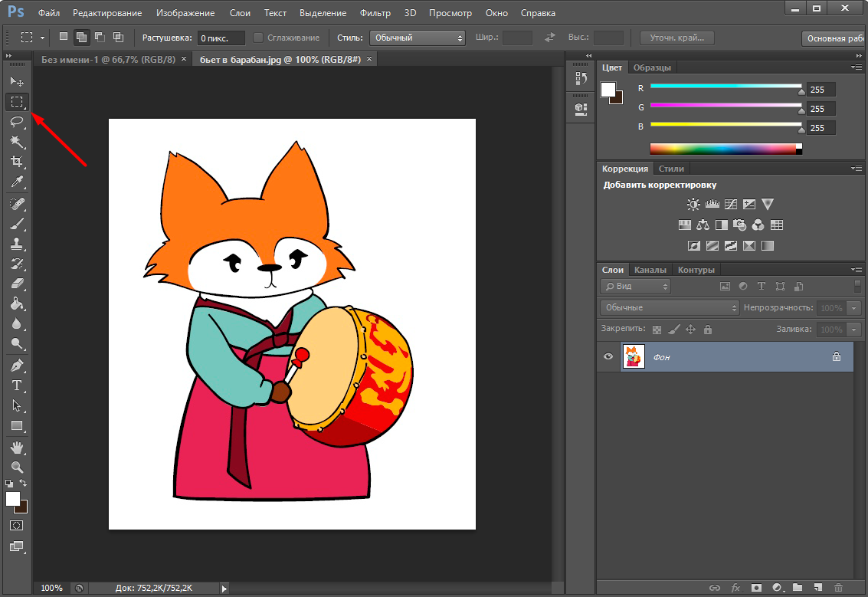
Task: Select the Zoom tool in the toolbox
Action: tap(17, 467)
